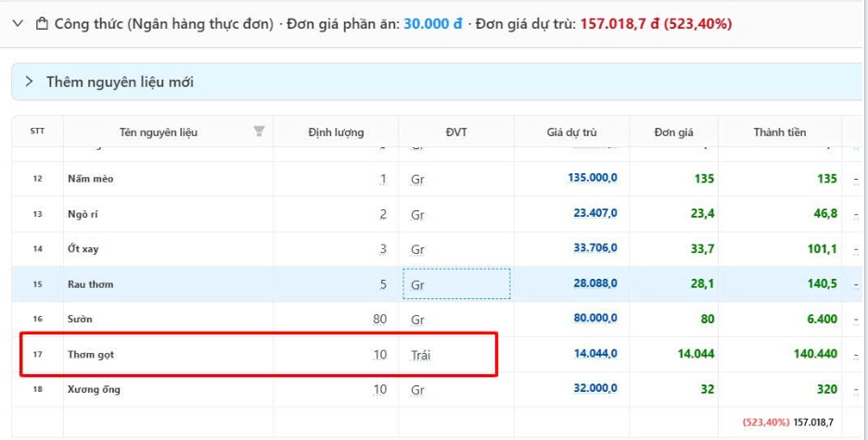The width and height of the screenshot is (868, 440).
Task: Click header reserve price 157.018,7 đ (523,40%)
Action: [656, 24]
